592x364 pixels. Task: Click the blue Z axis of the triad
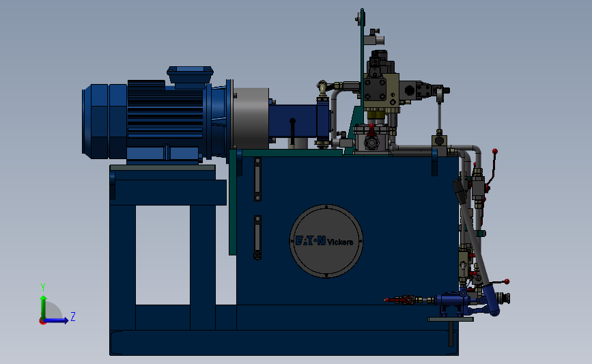55,320
